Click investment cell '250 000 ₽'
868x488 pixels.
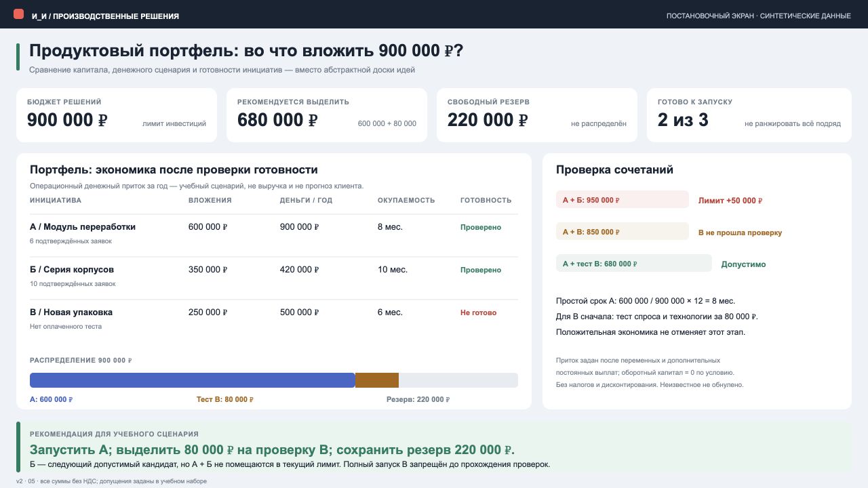tap(208, 312)
